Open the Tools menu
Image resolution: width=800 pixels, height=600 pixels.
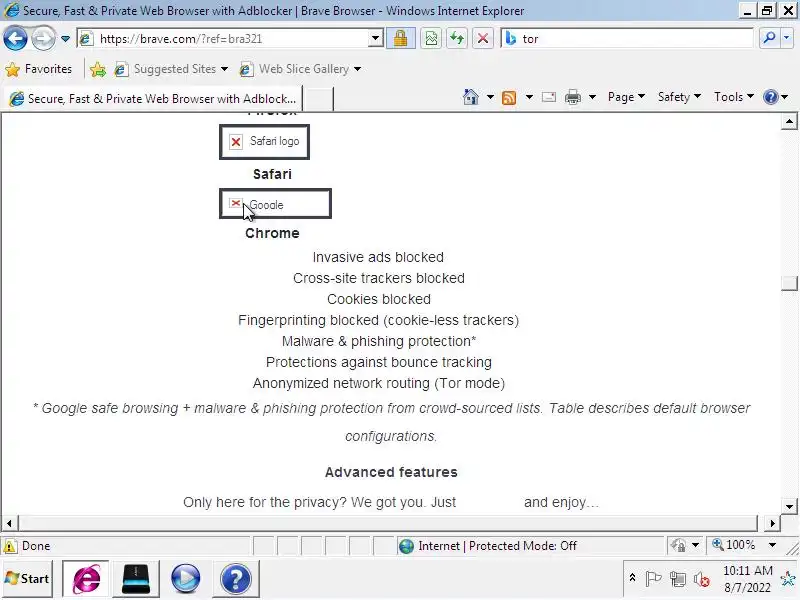pyautogui.click(x=734, y=97)
